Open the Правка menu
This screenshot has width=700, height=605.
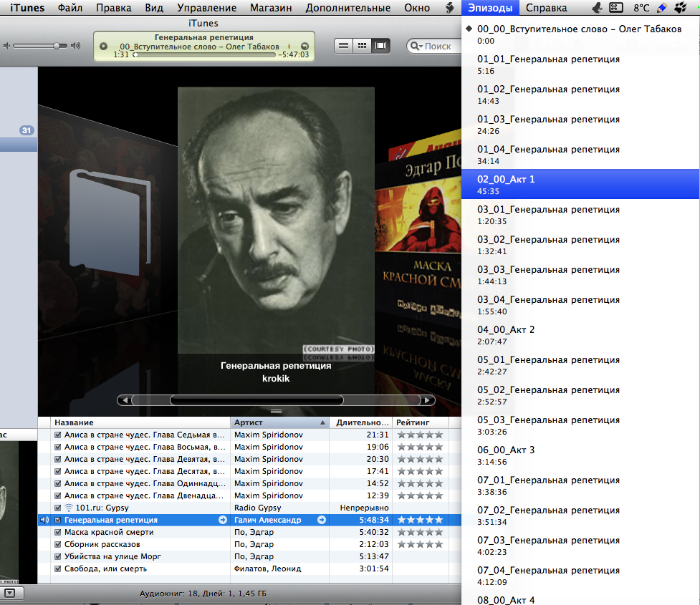pyautogui.click(x=114, y=8)
